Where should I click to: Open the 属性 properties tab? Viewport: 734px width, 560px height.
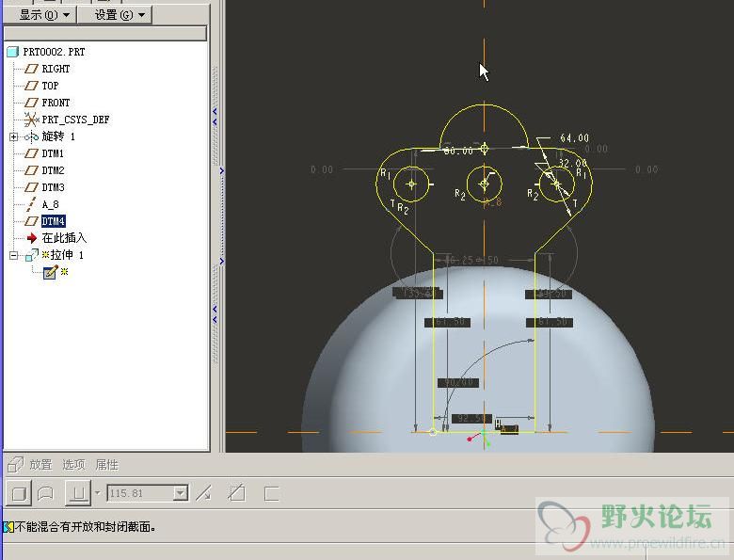tap(106, 465)
